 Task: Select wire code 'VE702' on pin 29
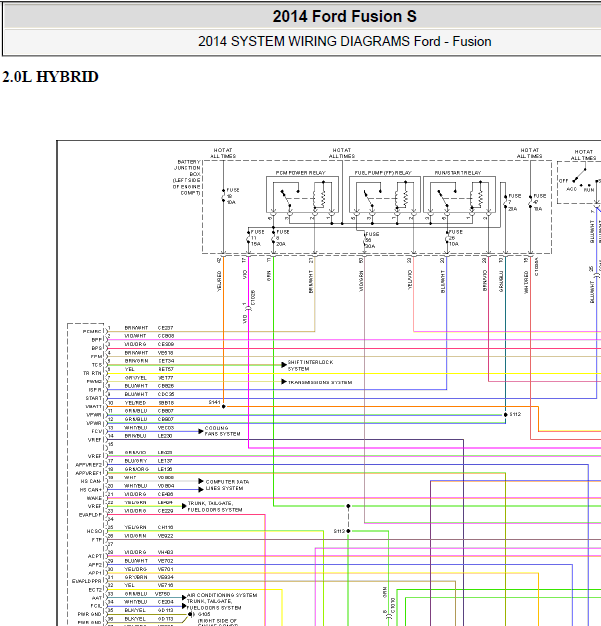pos(165,561)
